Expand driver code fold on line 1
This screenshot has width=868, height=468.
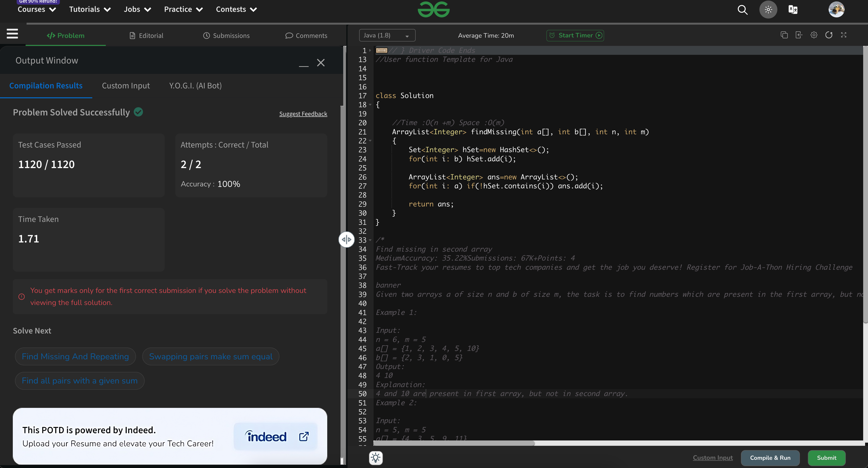tap(381, 50)
